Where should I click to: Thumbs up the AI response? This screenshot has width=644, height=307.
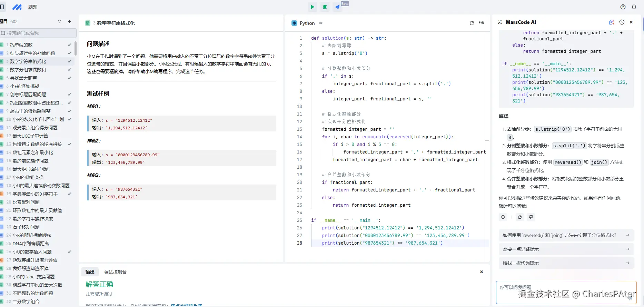click(520, 217)
